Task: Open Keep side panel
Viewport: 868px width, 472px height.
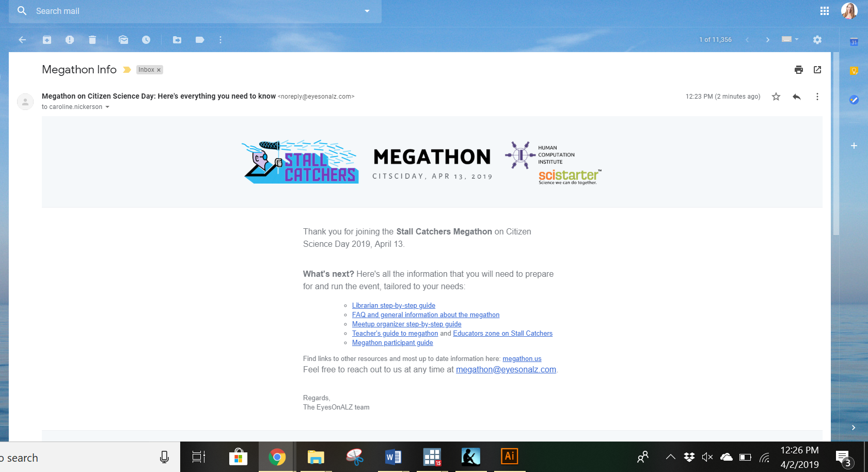Action: [854, 71]
